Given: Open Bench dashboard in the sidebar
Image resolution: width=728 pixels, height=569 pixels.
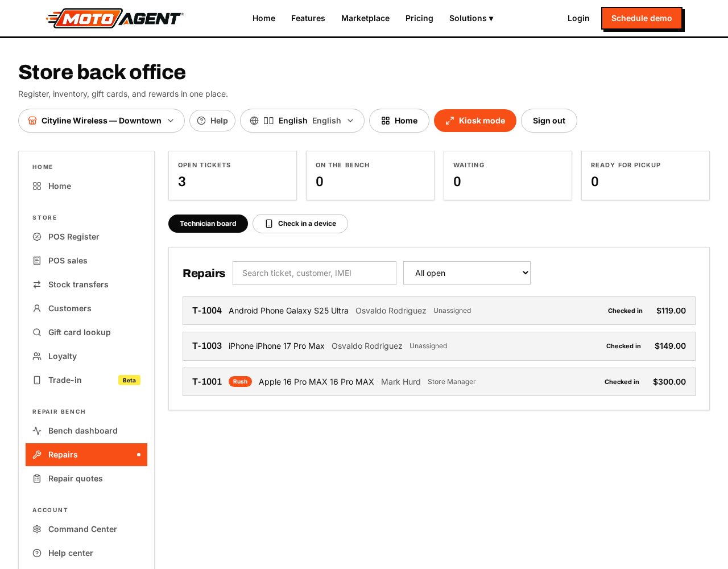Looking at the screenshot, I should pyautogui.click(x=86, y=431).
